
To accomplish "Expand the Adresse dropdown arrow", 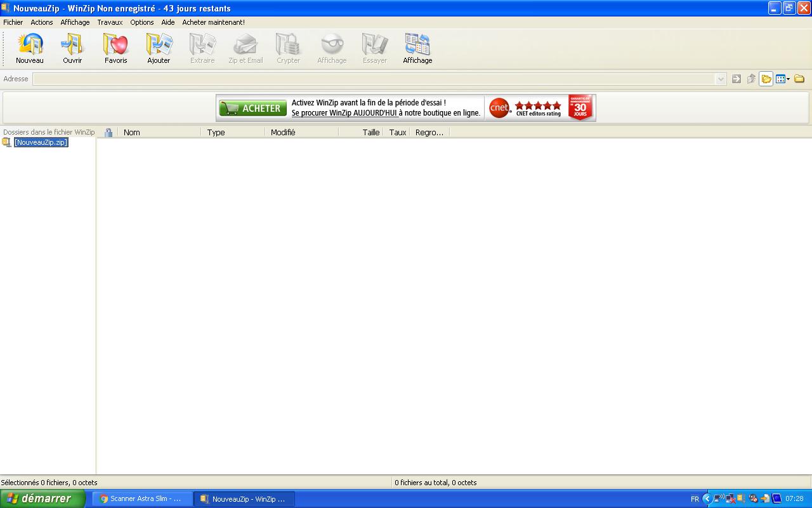I will 721,79.
